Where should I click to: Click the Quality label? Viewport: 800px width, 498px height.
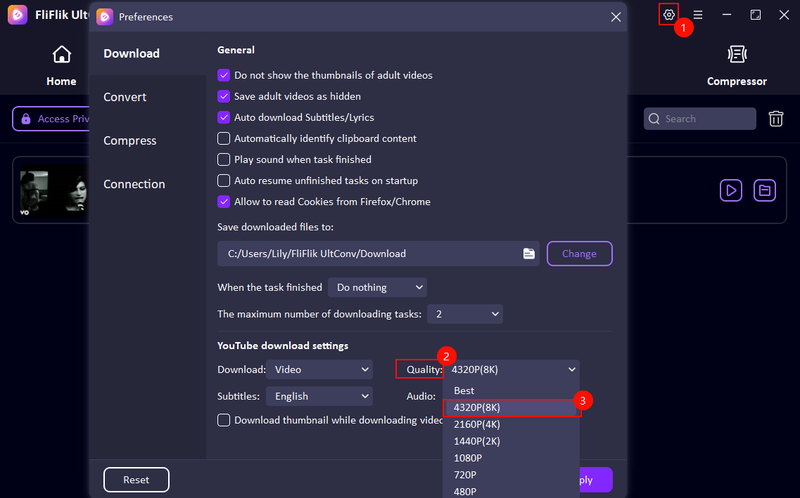(424, 369)
